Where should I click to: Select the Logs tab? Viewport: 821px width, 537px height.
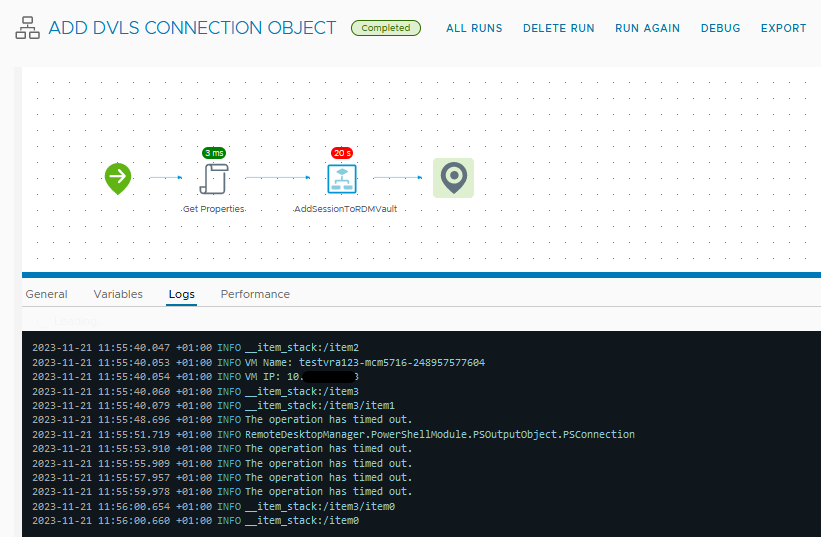pos(182,294)
